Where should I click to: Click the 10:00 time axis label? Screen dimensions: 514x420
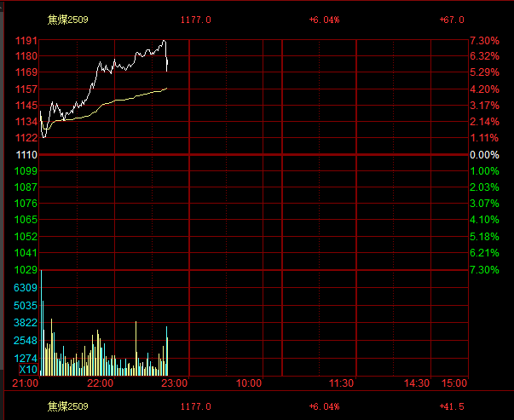coord(249,383)
